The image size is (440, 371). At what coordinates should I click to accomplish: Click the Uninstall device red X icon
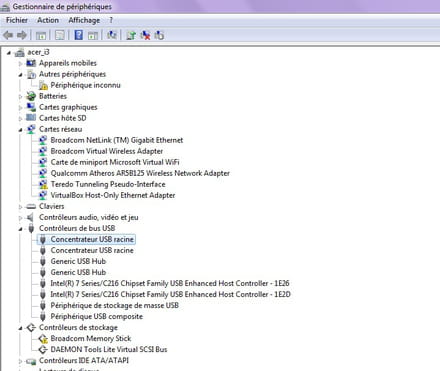click(x=145, y=35)
